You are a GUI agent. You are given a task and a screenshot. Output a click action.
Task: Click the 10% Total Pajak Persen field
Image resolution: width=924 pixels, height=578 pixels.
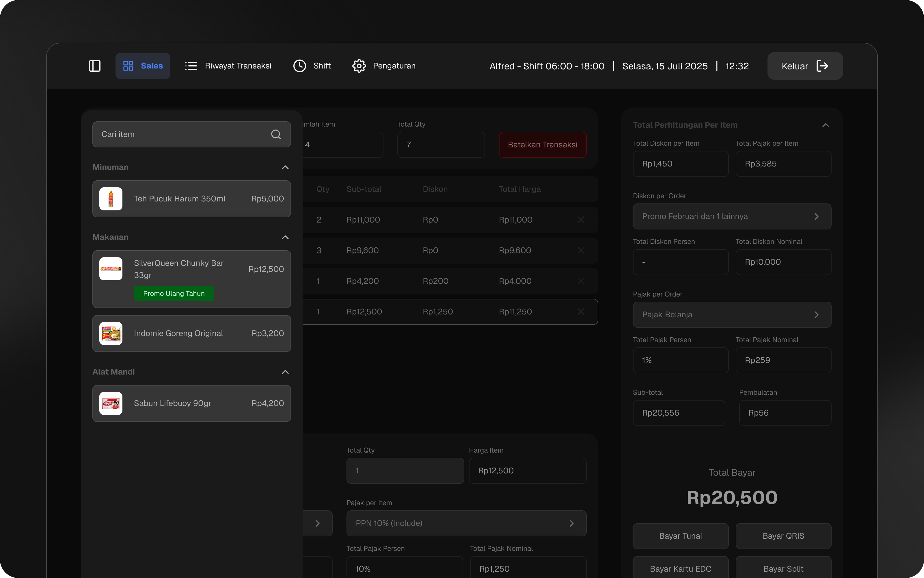405,568
